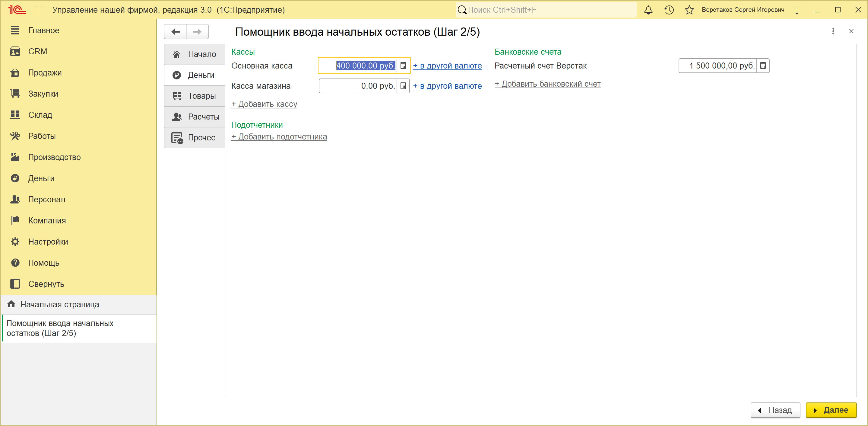Go back with the left arrow button

tap(176, 32)
